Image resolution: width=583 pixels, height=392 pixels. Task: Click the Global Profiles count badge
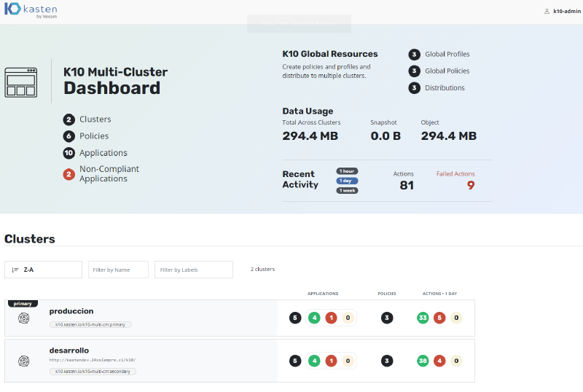414,55
